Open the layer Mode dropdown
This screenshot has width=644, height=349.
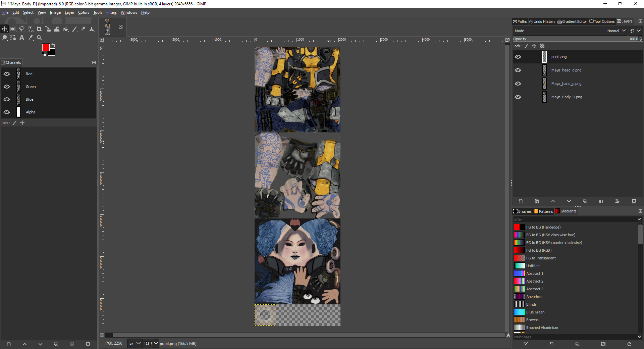[570, 31]
